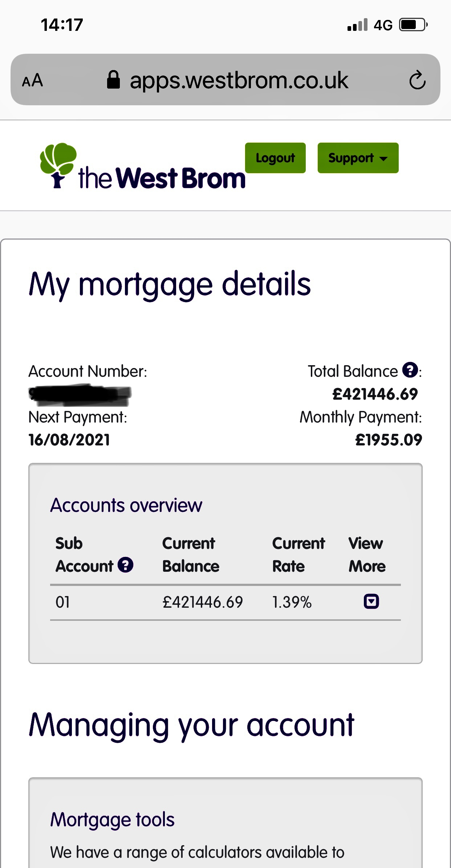This screenshot has width=451, height=868.
Task: Tap the 14:17 status bar clock
Action: point(62,25)
